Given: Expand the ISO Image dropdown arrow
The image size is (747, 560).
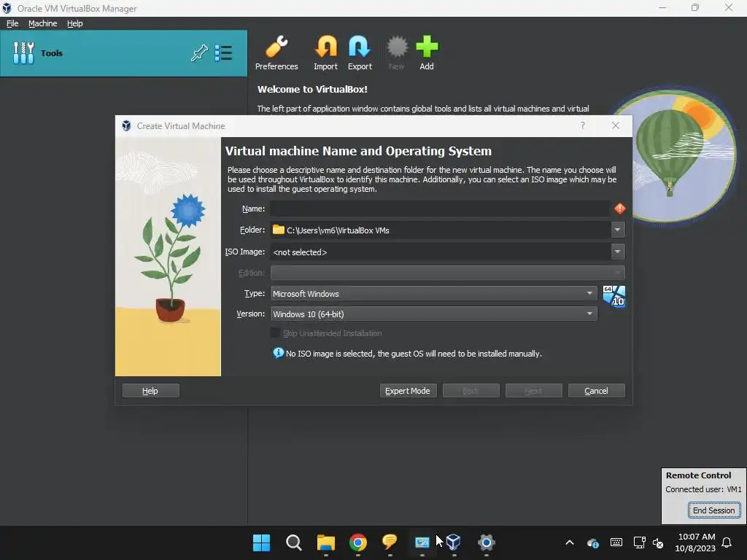Looking at the screenshot, I should click(x=617, y=252).
